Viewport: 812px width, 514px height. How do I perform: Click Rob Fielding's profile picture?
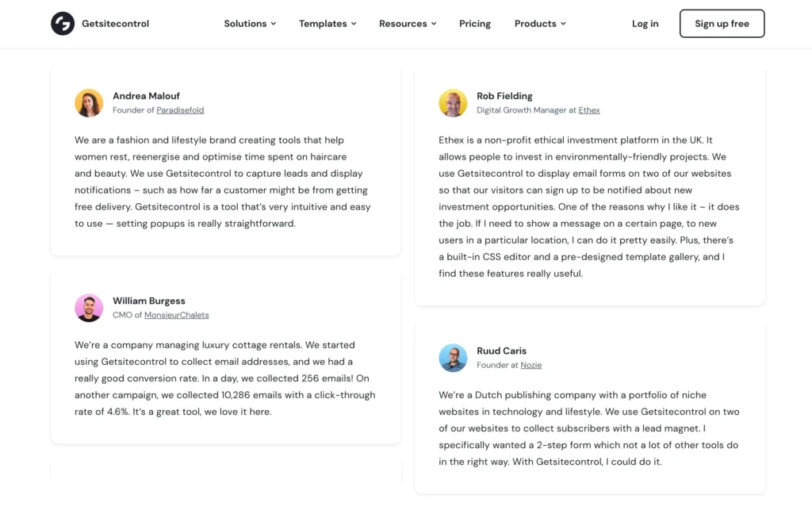pyautogui.click(x=453, y=103)
